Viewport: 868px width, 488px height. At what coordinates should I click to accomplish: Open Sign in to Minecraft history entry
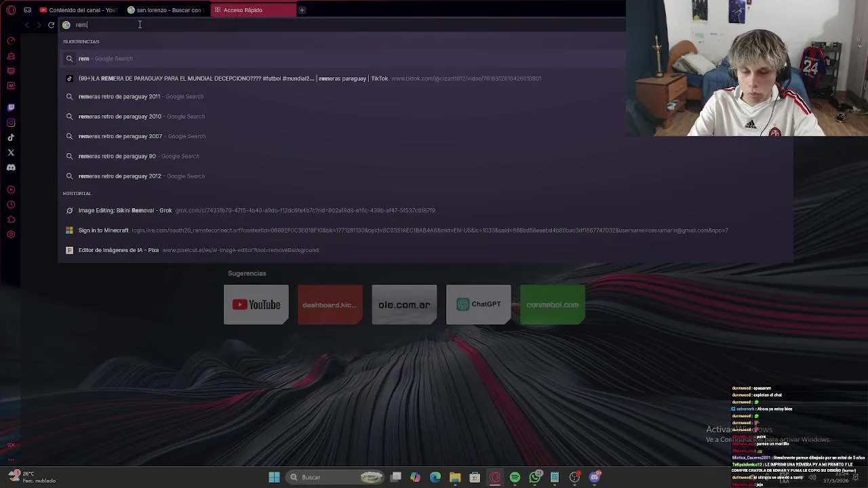click(426, 230)
